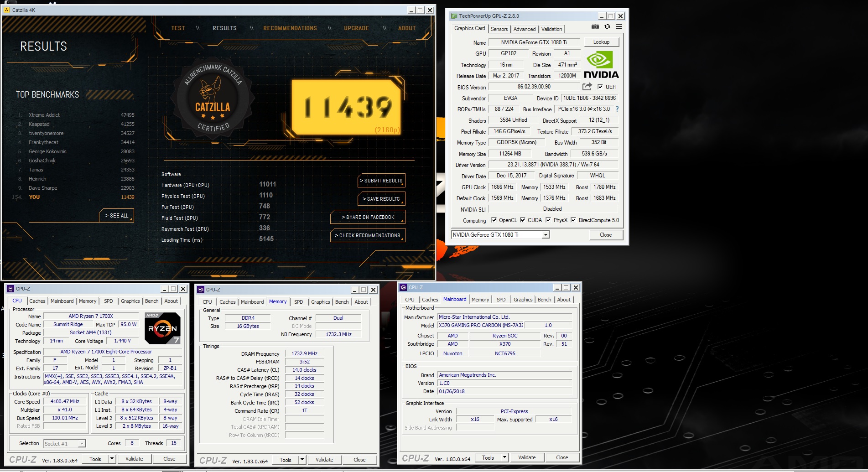
Task: Open the GPU-Z hamburger menu icon
Action: click(619, 27)
